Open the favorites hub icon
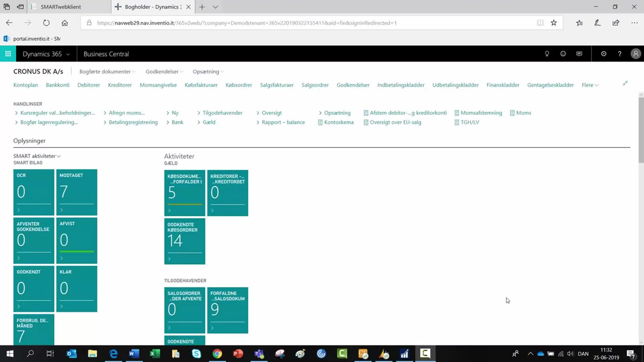This screenshot has height=362, width=644. click(x=579, y=23)
